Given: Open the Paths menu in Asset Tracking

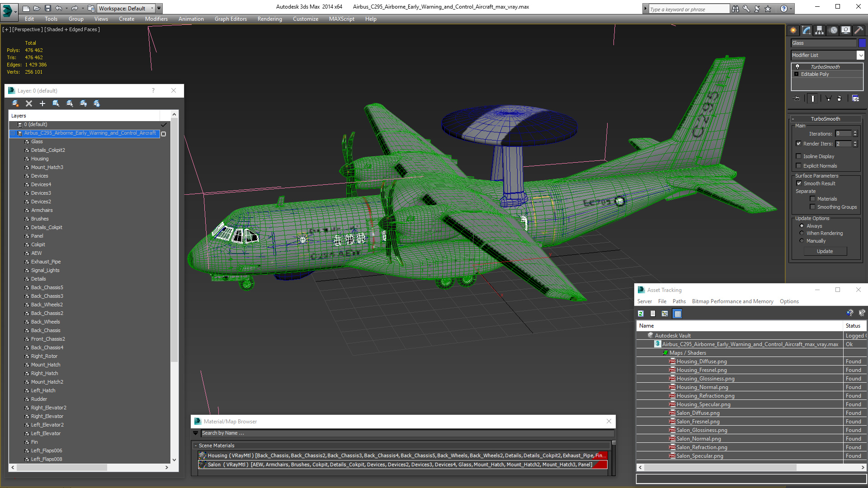Looking at the screenshot, I should click(x=679, y=301).
